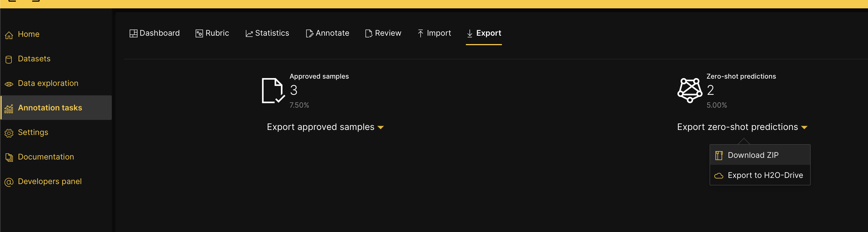
Task: Click the 7.50% progress value
Action: (x=299, y=105)
